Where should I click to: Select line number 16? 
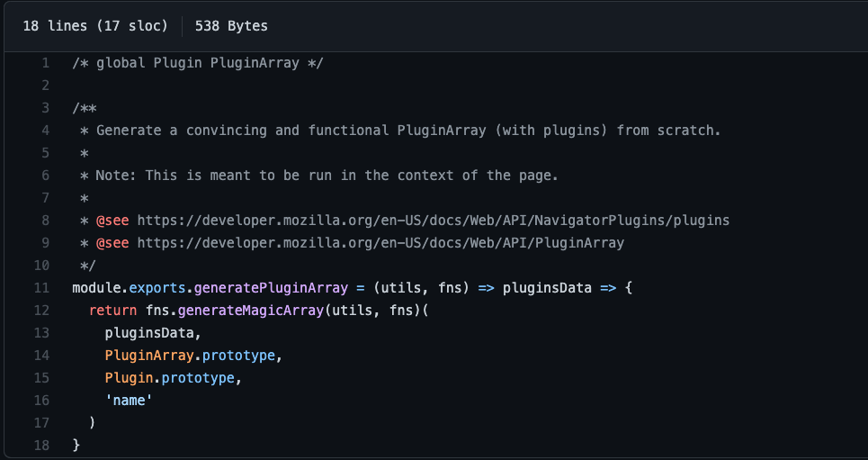click(x=41, y=401)
